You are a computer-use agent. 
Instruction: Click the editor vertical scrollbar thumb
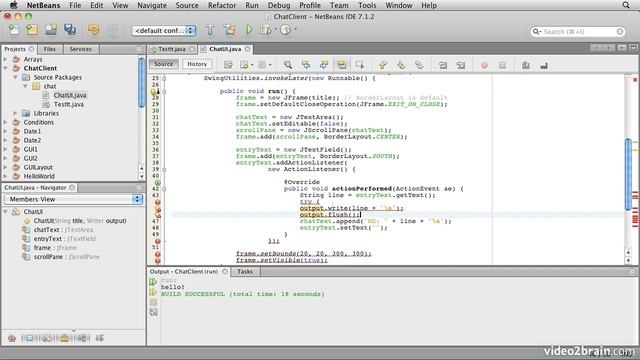(628, 174)
